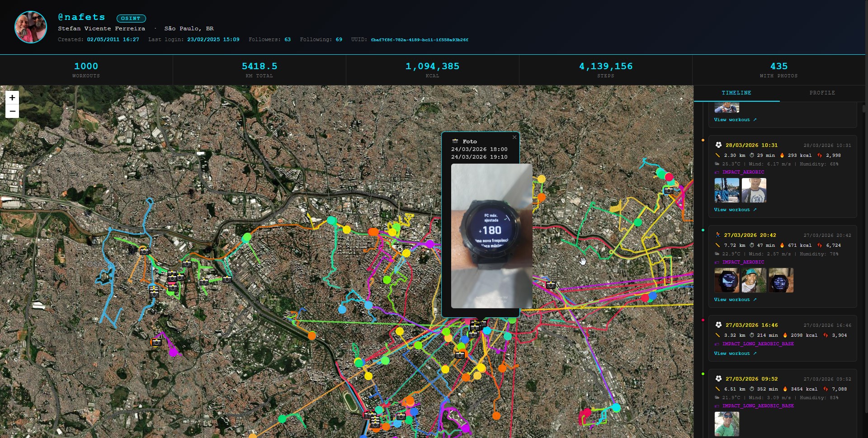Select the TIMELINE tab
Image resolution: width=868 pixels, height=438 pixels.
(736, 93)
